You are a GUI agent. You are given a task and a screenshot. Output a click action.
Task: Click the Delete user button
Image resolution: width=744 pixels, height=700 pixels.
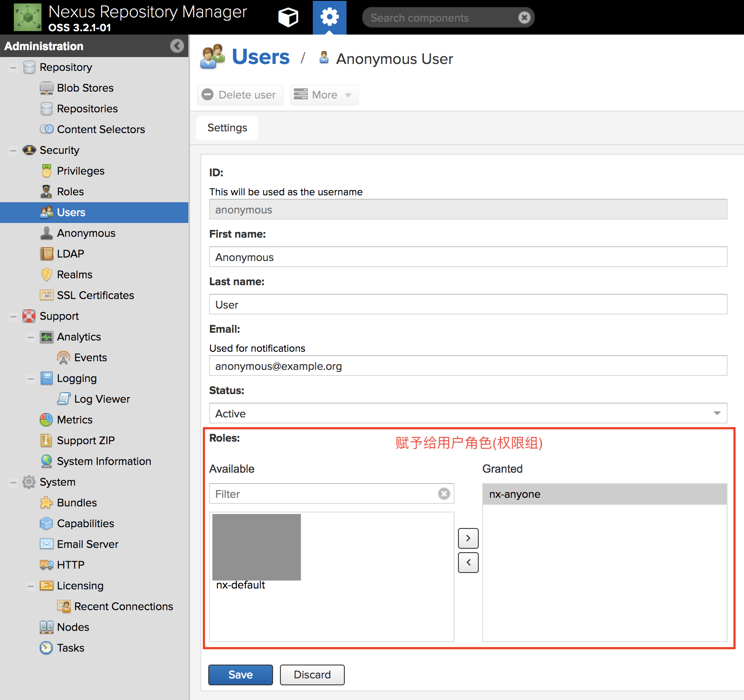coord(240,95)
